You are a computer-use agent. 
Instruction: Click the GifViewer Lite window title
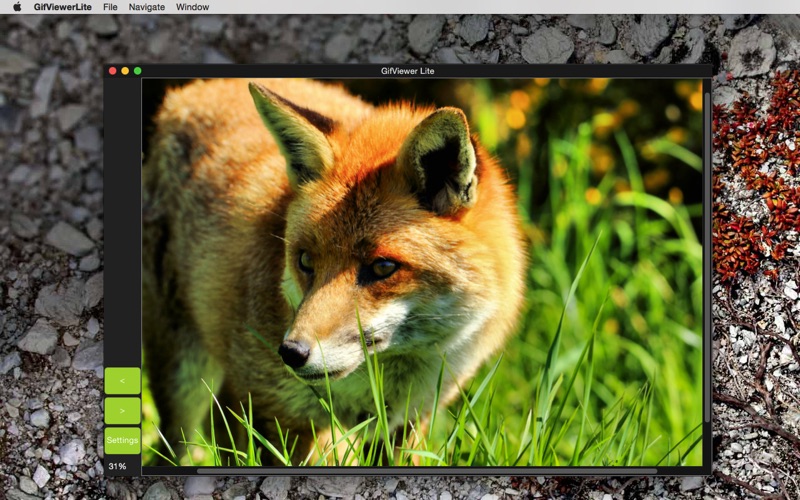click(408, 71)
